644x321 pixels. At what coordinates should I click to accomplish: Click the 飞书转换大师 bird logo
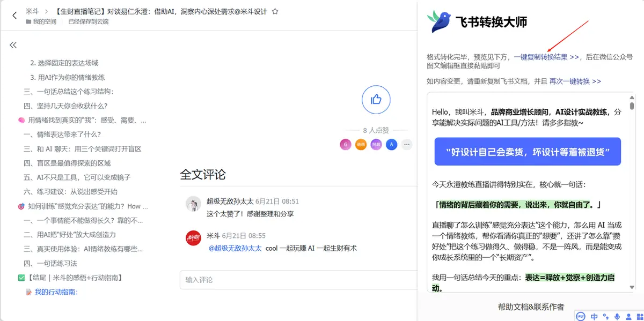point(439,21)
